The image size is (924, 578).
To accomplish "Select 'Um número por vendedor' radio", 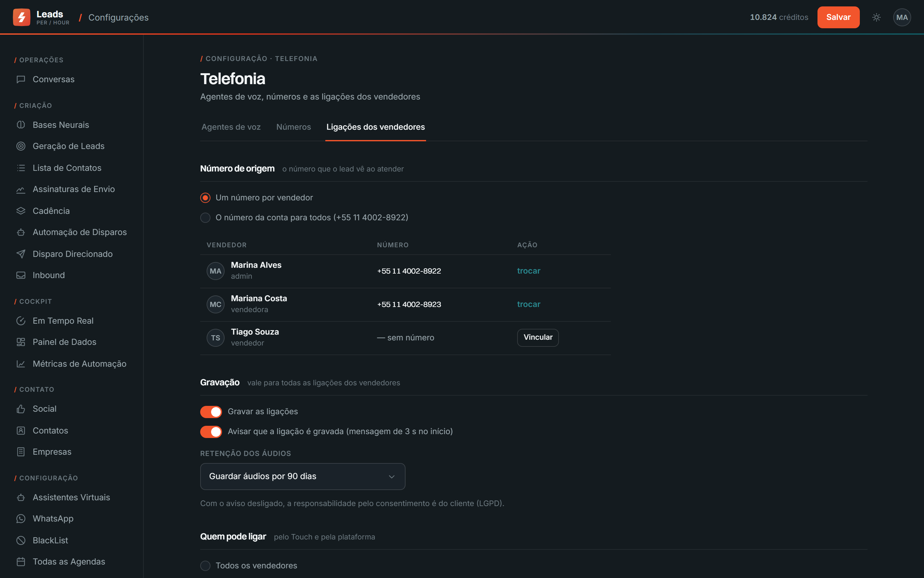I will pos(205,197).
